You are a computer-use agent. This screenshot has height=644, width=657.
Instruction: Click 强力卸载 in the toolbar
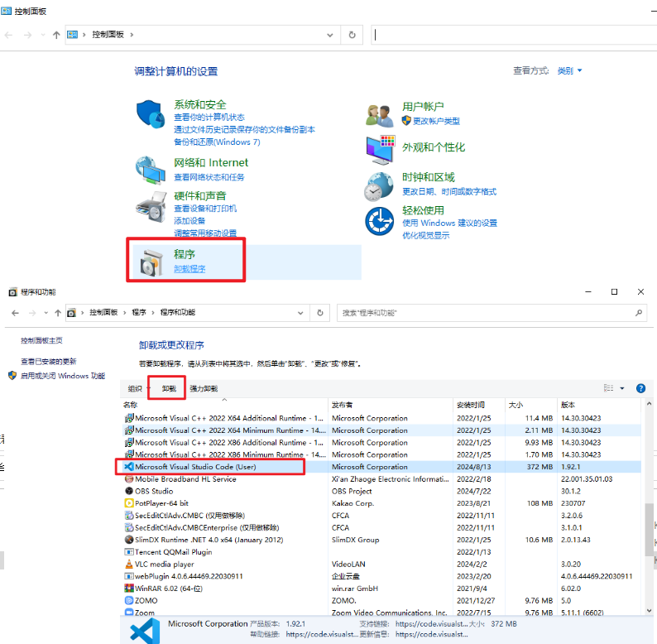click(204, 388)
